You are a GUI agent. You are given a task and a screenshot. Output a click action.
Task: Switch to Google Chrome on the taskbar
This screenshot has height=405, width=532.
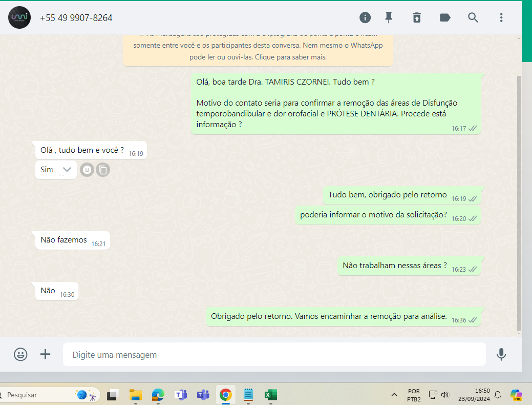pyautogui.click(x=226, y=395)
